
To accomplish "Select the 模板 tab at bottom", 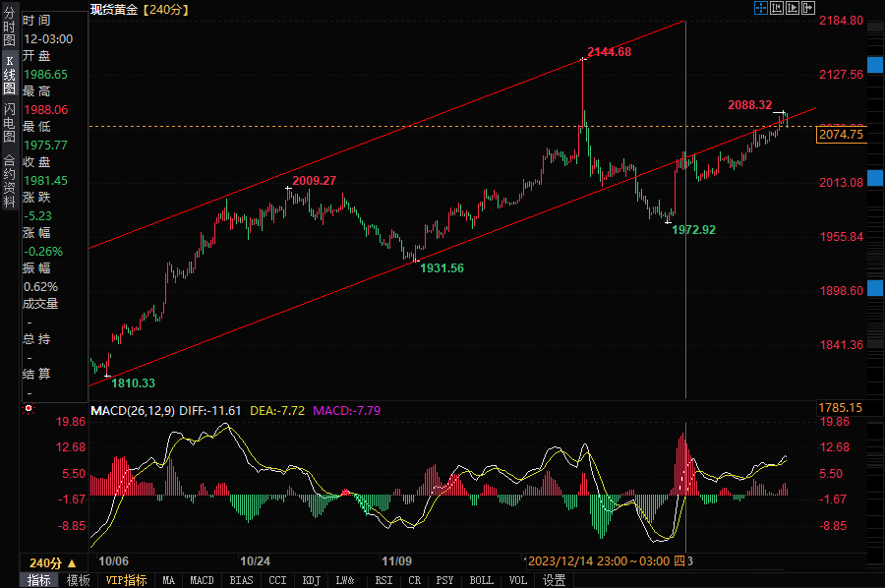I will 79,580.
